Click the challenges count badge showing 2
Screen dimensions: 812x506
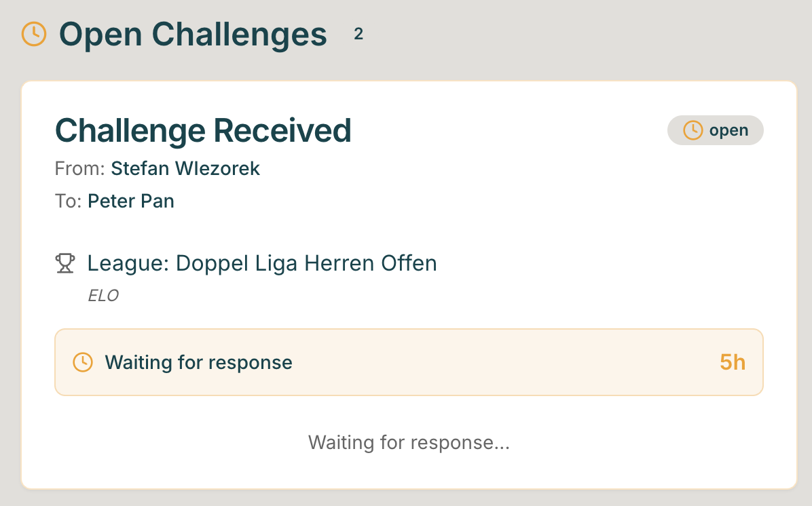[358, 33]
